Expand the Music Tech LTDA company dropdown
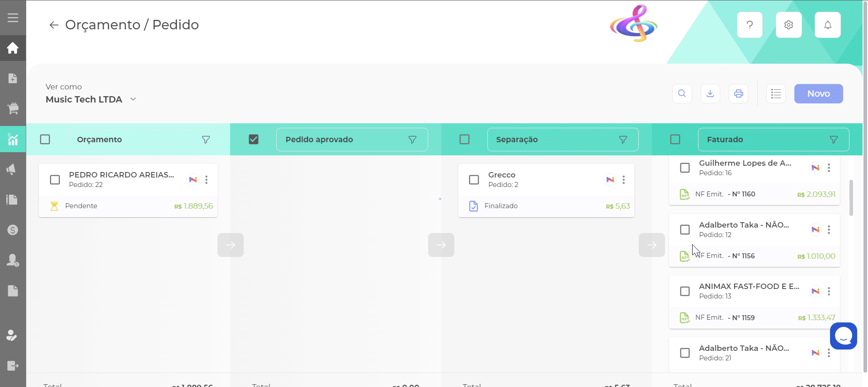Screen dimensions: 868x387 pyautogui.click(x=133, y=99)
